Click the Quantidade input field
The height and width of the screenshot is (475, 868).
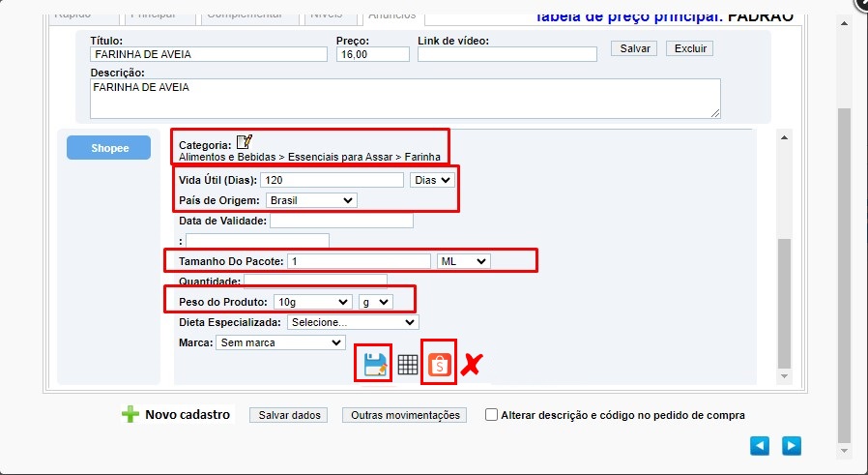[x=315, y=281]
